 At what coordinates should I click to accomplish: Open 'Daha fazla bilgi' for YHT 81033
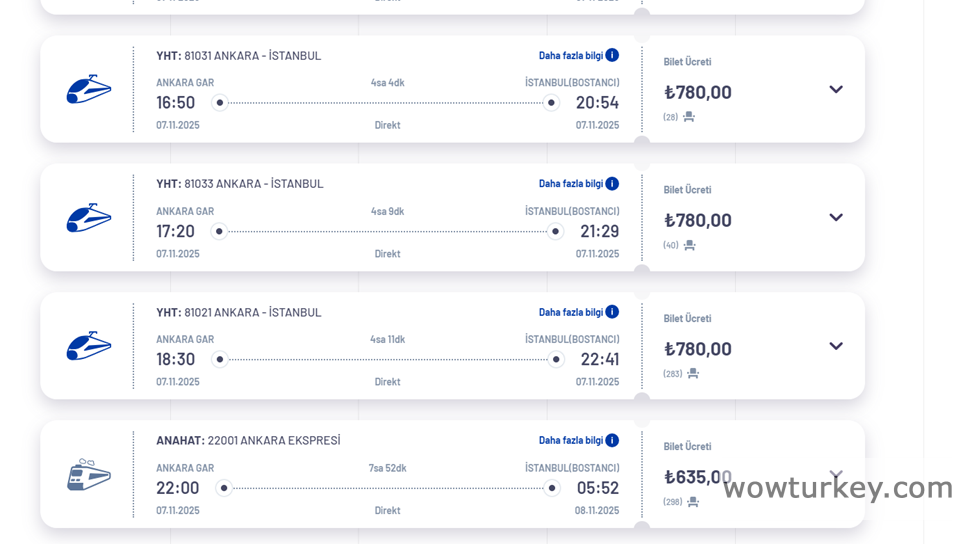[571, 184]
